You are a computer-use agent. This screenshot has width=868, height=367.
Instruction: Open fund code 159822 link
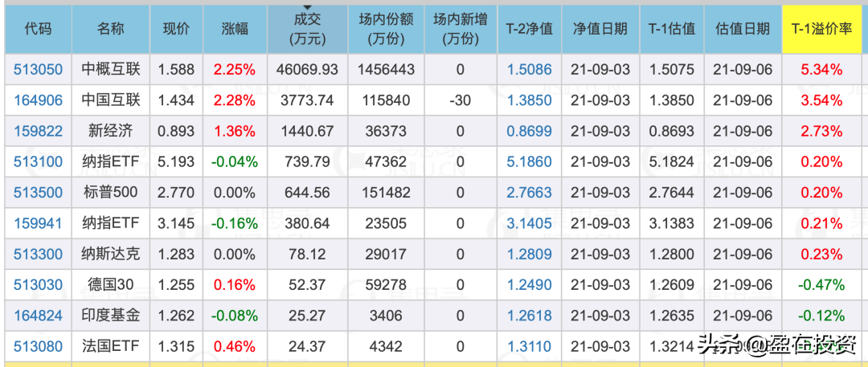[38, 131]
